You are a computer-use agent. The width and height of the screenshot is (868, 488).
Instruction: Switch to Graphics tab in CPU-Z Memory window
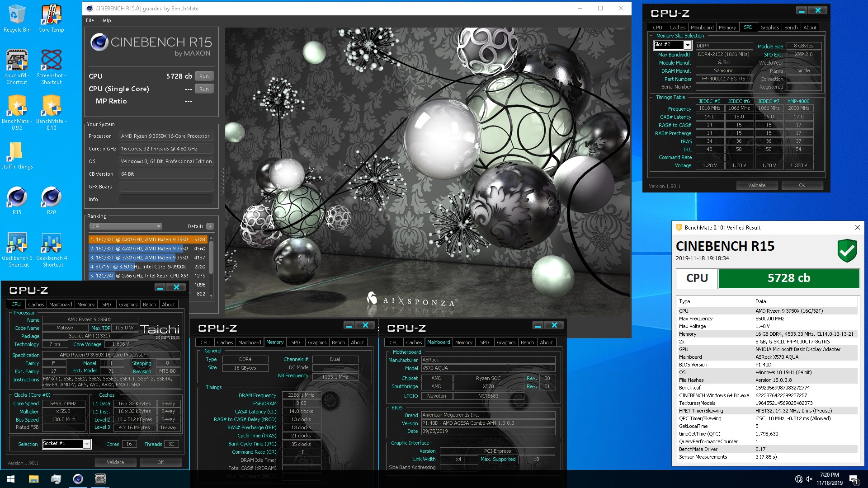click(317, 343)
